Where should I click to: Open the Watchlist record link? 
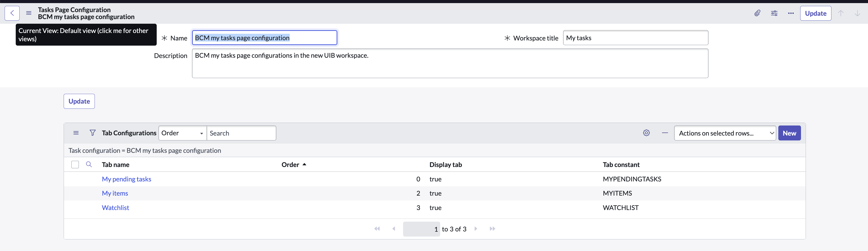[115, 207]
